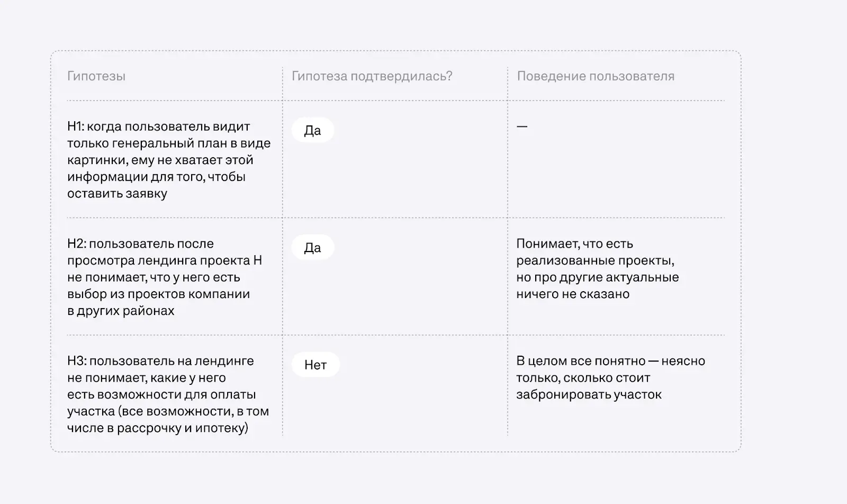Click the "Гипотезы" column header

(96, 76)
